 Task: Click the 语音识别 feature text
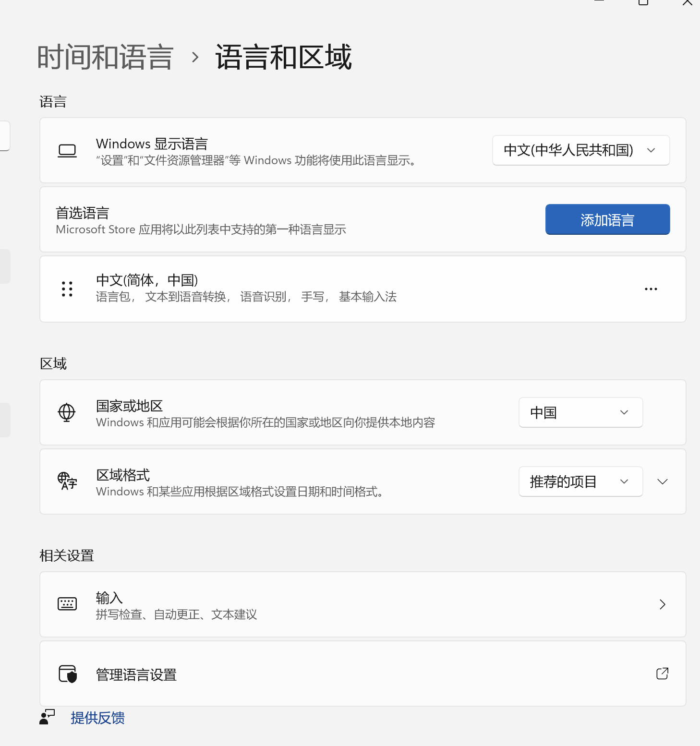(263, 297)
